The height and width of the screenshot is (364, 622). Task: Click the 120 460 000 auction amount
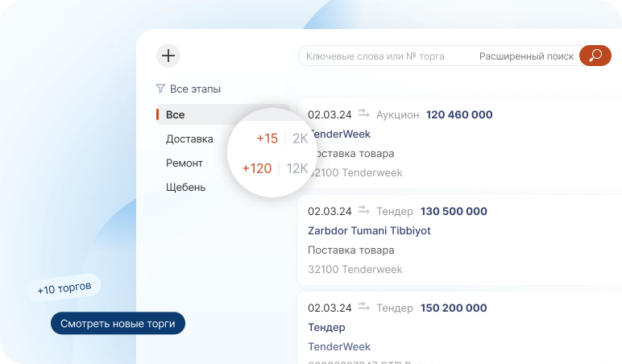pyautogui.click(x=459, y=115)
